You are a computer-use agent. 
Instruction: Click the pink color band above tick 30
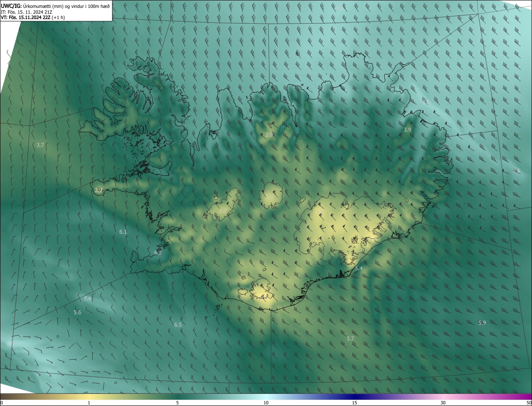coord(443,397)
